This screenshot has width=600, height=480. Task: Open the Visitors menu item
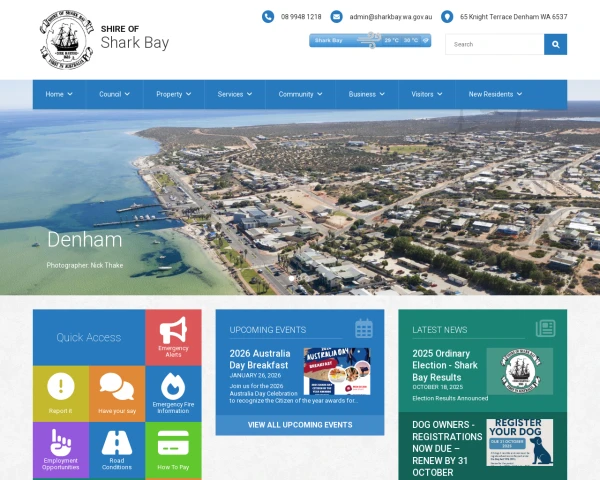pyautogui.click(x=427, y=94)
